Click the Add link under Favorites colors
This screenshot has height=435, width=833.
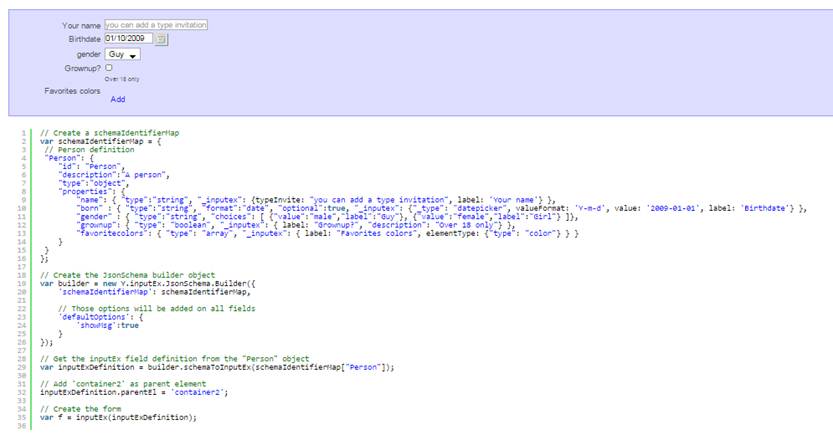click(x=118, y=99)
